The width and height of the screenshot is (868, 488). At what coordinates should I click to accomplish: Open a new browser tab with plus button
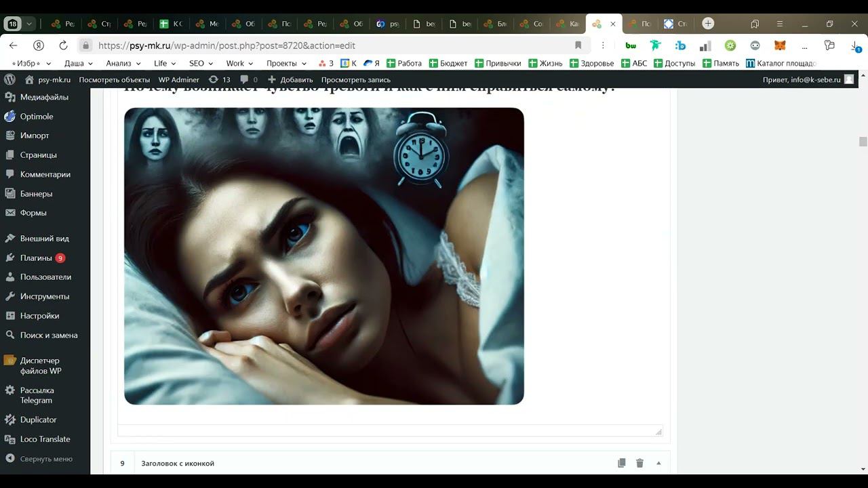[x=708, y=24]
